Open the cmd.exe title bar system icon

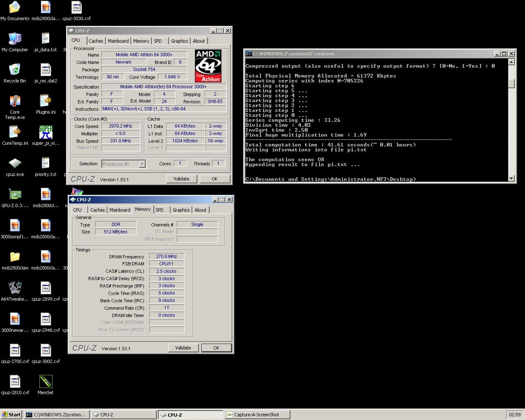(248, 54)
